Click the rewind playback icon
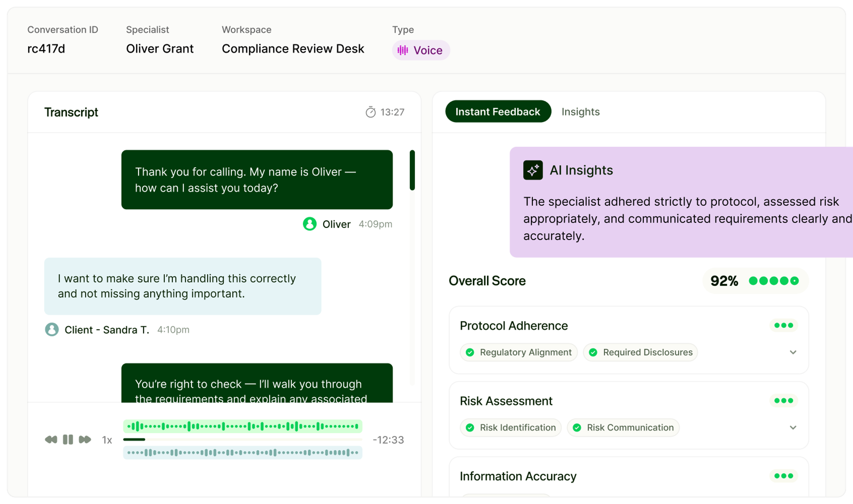 51,439
